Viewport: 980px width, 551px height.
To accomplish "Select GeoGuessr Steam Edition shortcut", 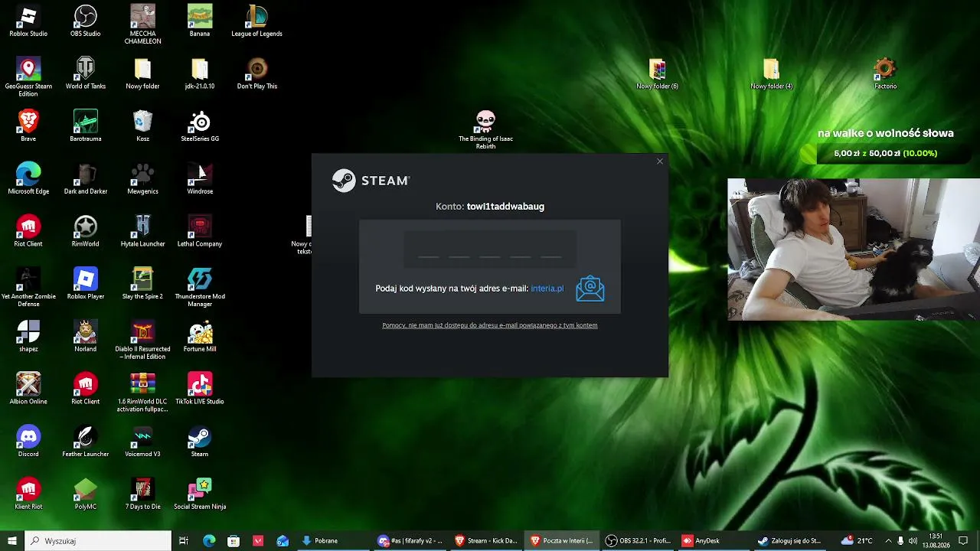I will point(28,77).
